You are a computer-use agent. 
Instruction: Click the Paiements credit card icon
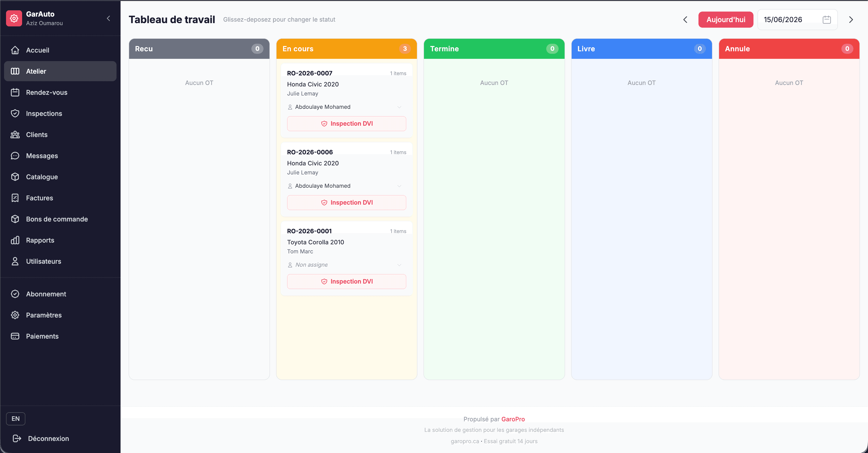click(15, 336)
